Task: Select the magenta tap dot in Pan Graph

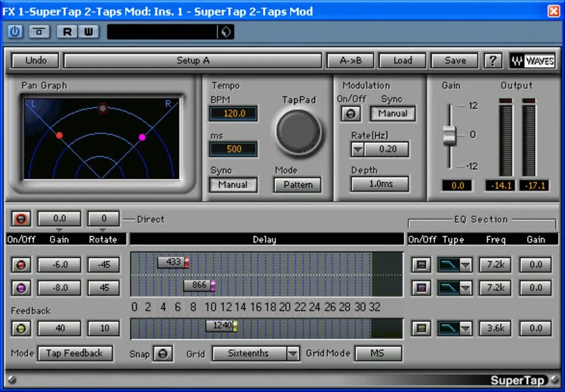Action: 142,137
